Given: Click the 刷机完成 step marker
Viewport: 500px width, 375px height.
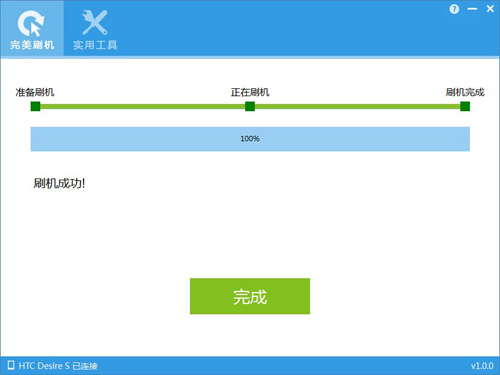Looking at the screenshot, I should click(x=465, y=106).
